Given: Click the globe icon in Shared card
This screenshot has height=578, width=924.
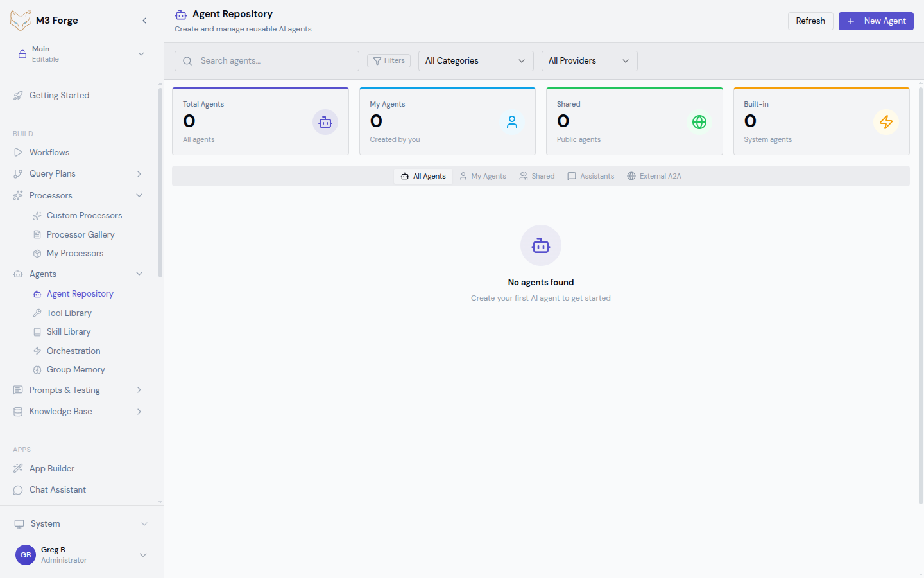Looking at the screenshot, I should (x=699, y=122).
